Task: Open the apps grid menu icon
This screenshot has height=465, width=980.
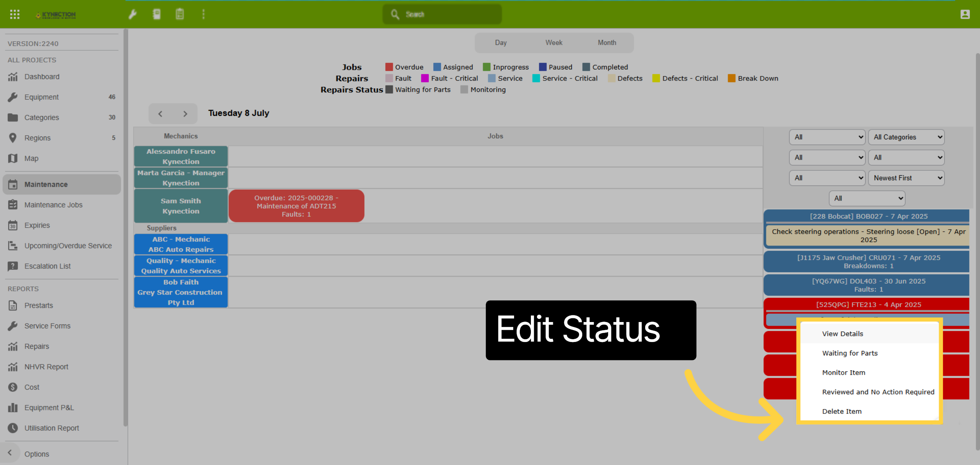Action: [x=15, y=14]
